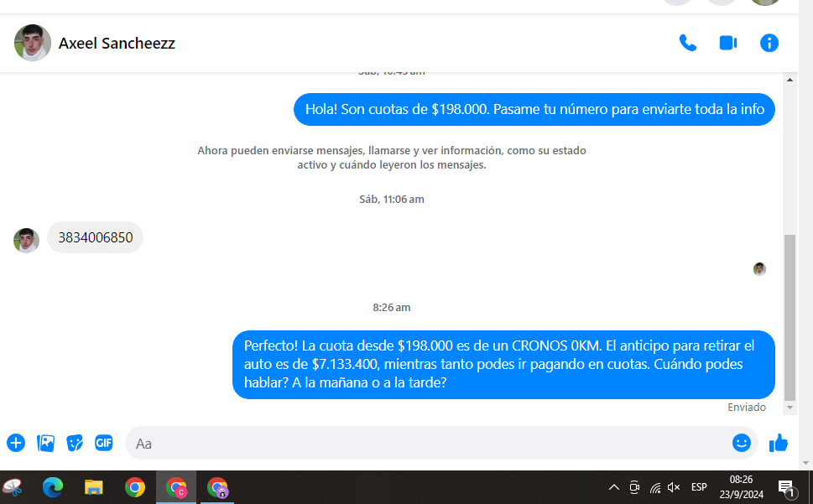
Task: Change ESP input language
Action: tap(699, 487)
